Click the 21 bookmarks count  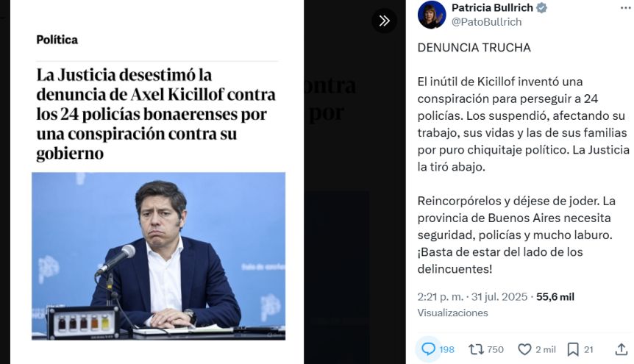tap(588, 349)
